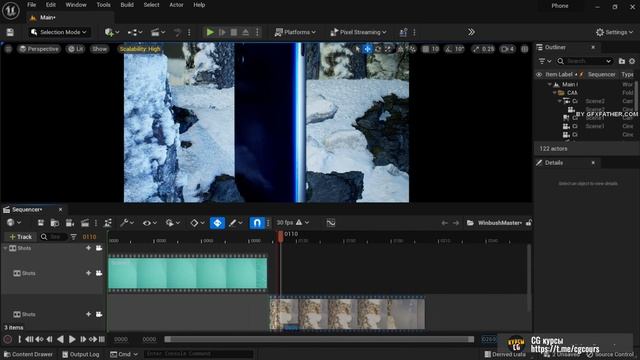
Task: Select the rotate gizmo tool in viewport
Action: pos(378,49)
